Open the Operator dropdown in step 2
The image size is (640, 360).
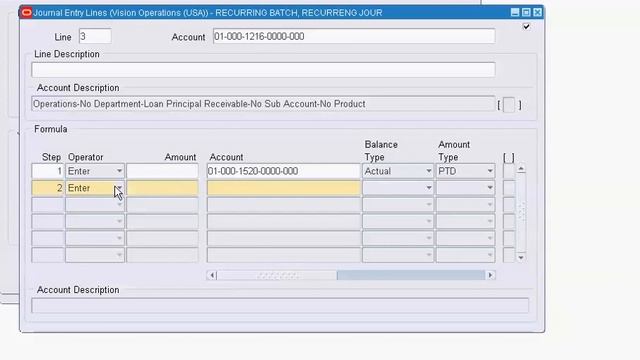click(119, 188)
